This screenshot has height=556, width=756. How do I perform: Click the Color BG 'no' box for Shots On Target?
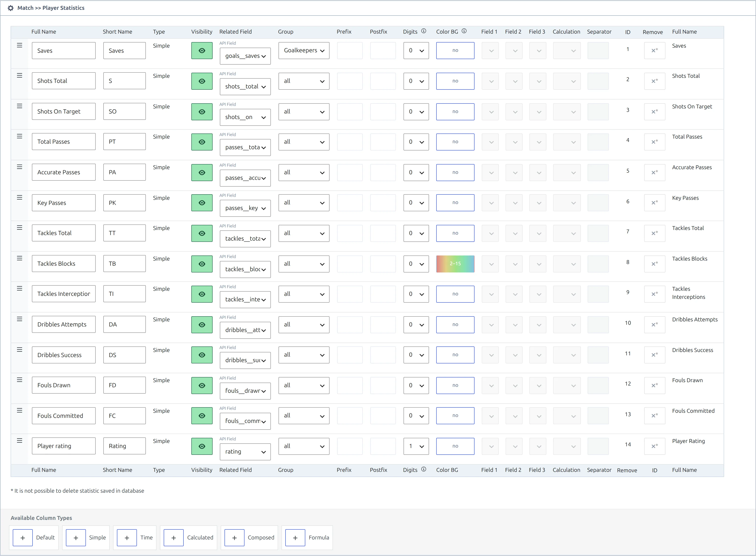[455, 111]
